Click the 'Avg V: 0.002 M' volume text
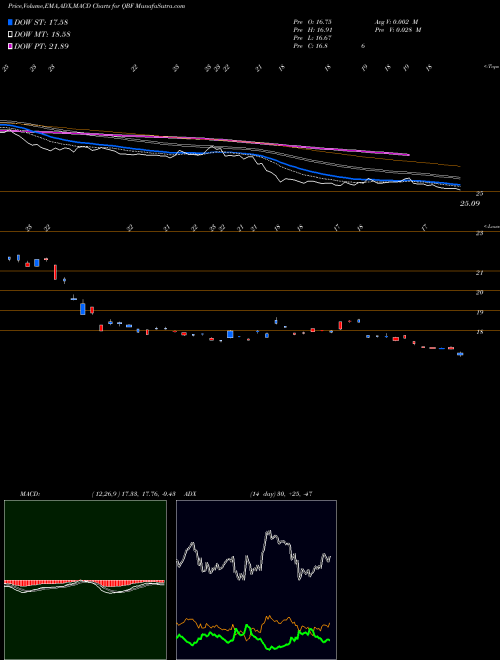 tap(396, 22)
